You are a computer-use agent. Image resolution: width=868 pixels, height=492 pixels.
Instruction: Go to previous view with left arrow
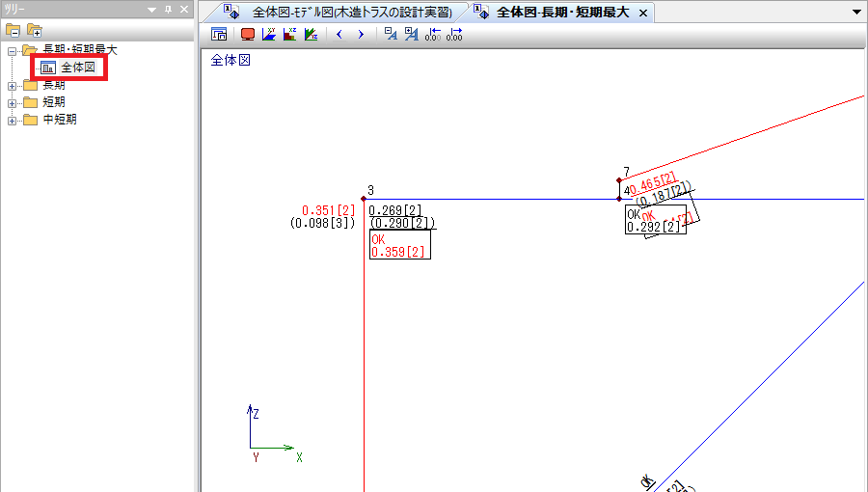click(x=339, y=35)
